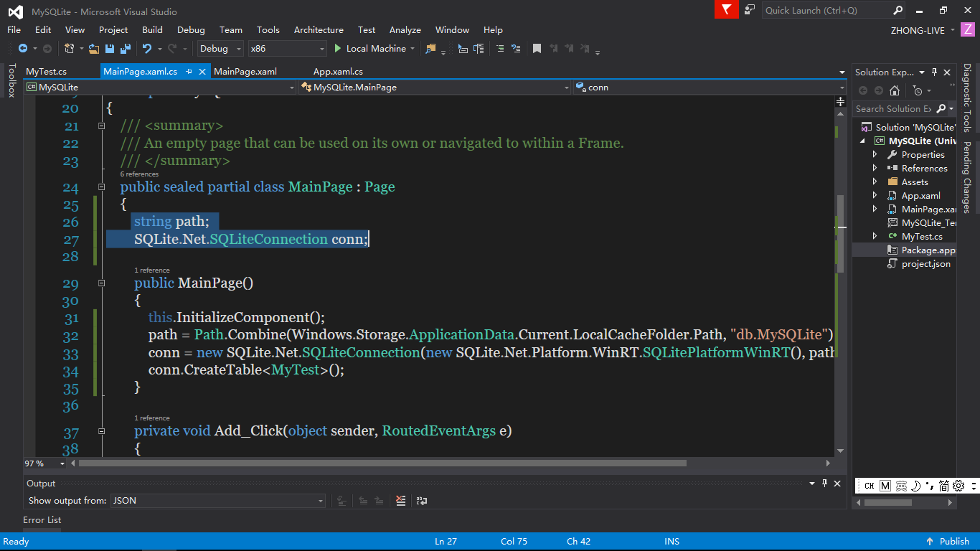Open the Error List tab at bottom
The image size is (980, 551).
coord(42,520)
